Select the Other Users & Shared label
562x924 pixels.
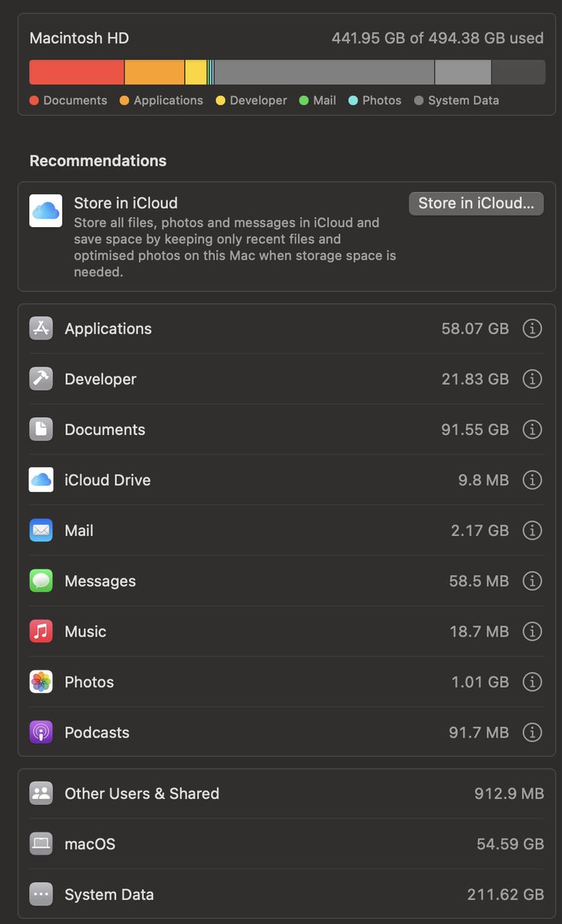pos(142,794)
